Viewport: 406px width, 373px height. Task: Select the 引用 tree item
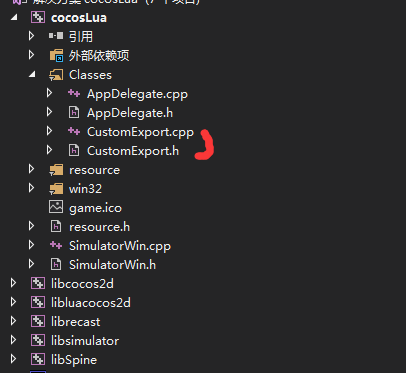pyautogui.click(x=81, y=36)
